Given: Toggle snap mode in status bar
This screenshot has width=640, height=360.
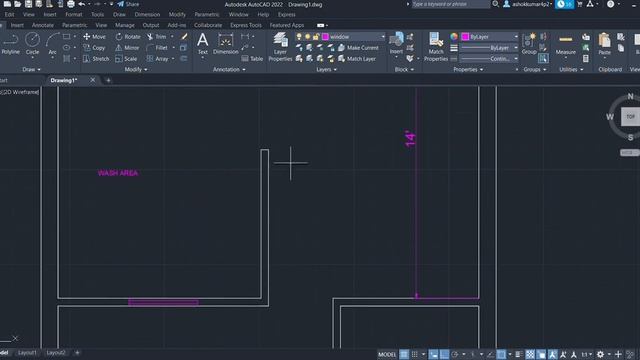Looking at the screenshot, I should coord(414,354).
